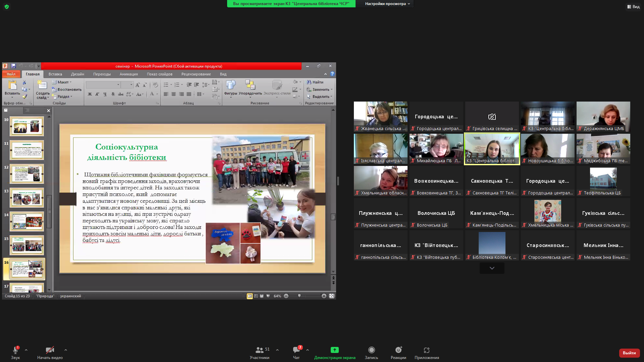Viewport: 644px width, 362px height.
Task: Open the Zoom Reactions icon
Action: [x=398, y=350]
